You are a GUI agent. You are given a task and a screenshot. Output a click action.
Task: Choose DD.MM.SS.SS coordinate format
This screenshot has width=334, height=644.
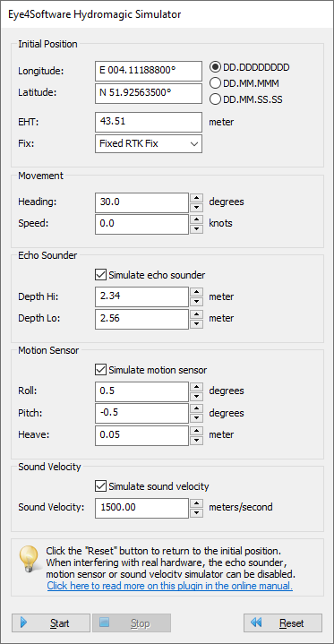pyautogui.click(x=215, y=99)
